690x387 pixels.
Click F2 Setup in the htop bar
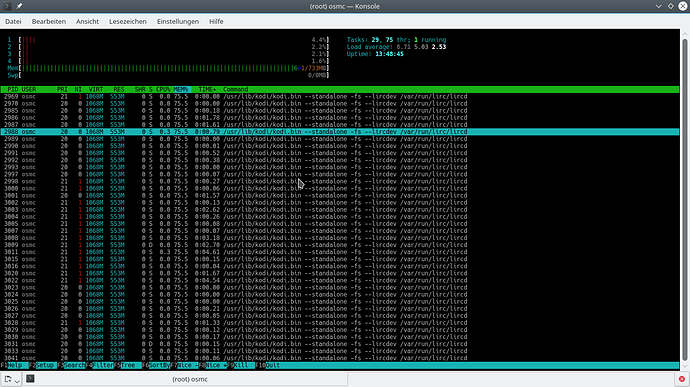click(x=43, y=365)
